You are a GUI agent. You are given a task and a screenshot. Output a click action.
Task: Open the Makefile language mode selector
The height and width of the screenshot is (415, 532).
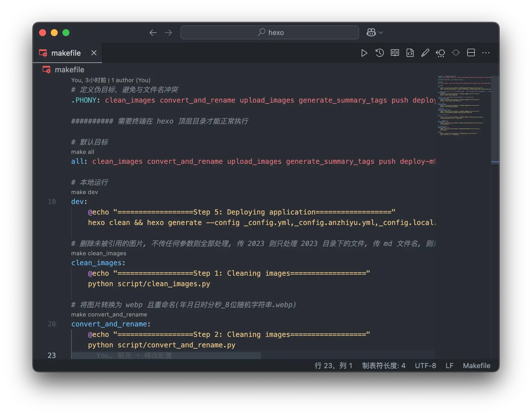tap(476, 365)
